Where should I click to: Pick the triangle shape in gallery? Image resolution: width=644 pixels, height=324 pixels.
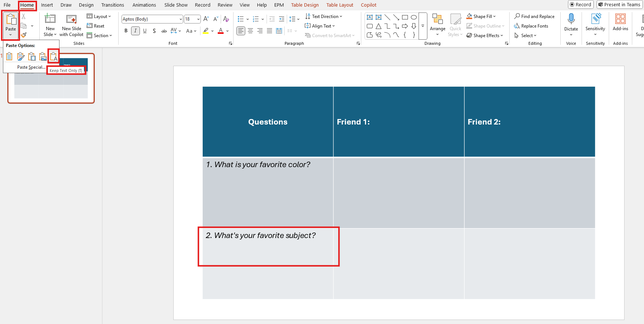[x=379, y=26]
